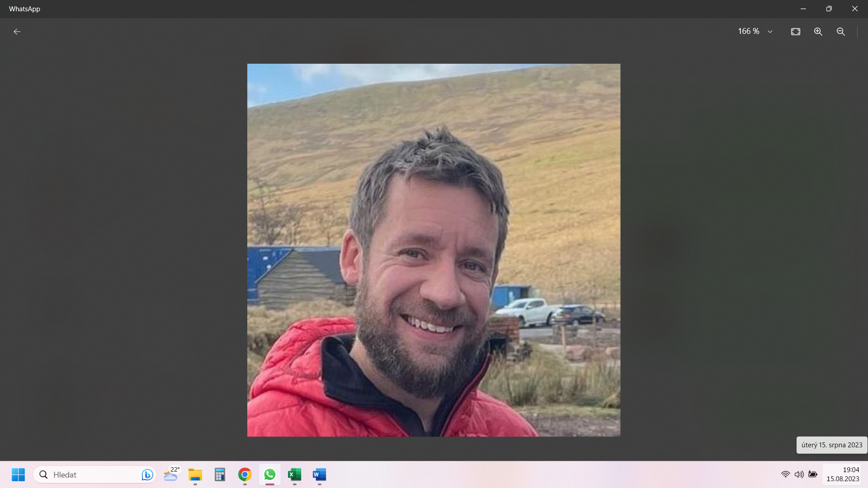Focus the Hledat search box

(x=95, y=474)
